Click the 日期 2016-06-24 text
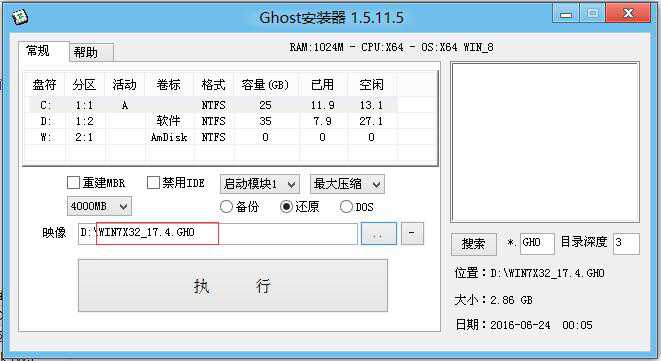The image size is (661, 361). click(x=524, y=325)
